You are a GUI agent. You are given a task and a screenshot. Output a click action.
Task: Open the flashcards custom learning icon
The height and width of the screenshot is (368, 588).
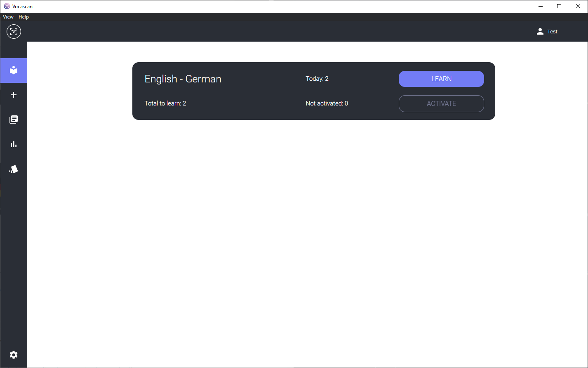[14, 169]
